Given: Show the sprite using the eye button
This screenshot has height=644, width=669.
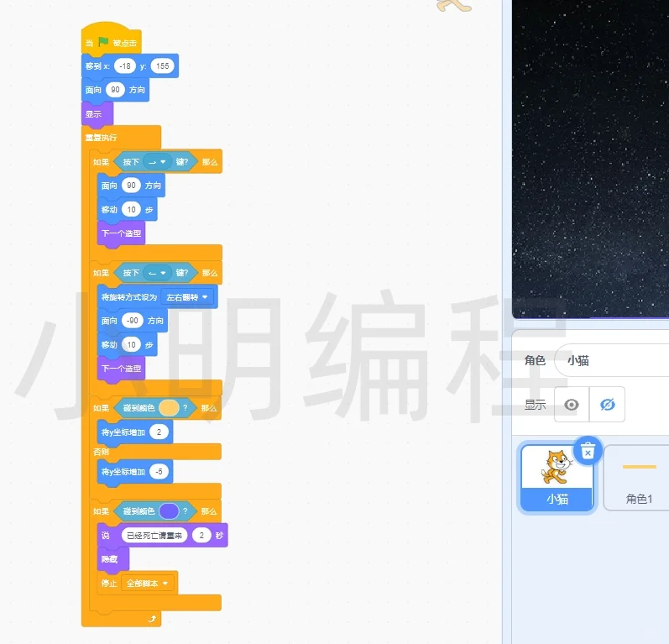Looking at the screenshot, I should pos(572,404).
